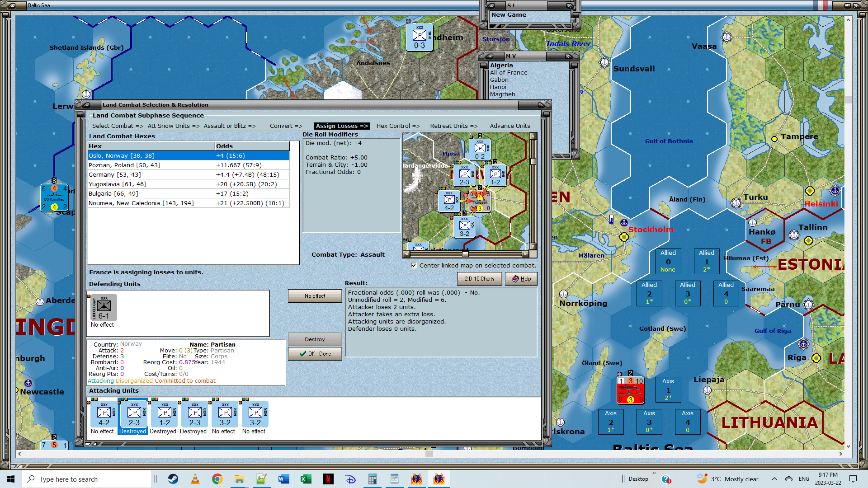Viewport: 868px width, 488px height.
Task: Select the 6-1 German defending unit
Action: pos(104,308)
